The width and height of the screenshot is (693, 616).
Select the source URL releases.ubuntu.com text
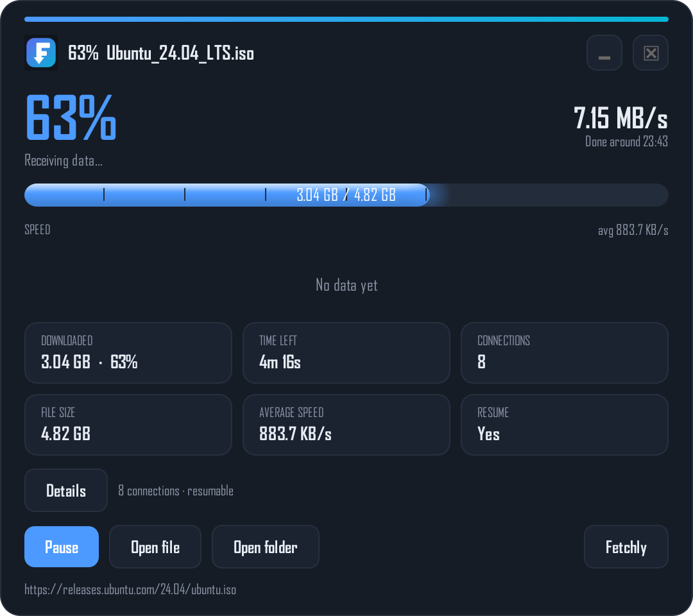130,590
